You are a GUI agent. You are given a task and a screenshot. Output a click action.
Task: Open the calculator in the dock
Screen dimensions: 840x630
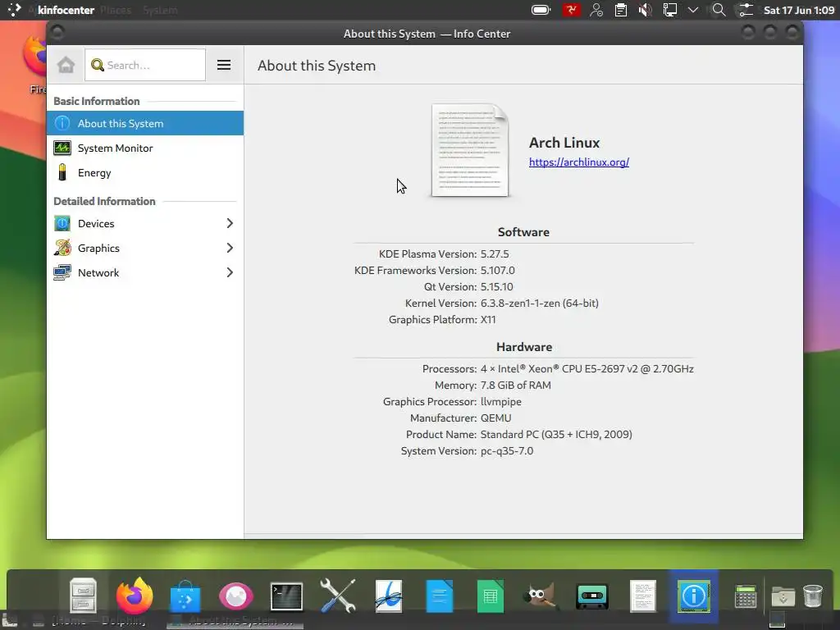coord(745,596)
